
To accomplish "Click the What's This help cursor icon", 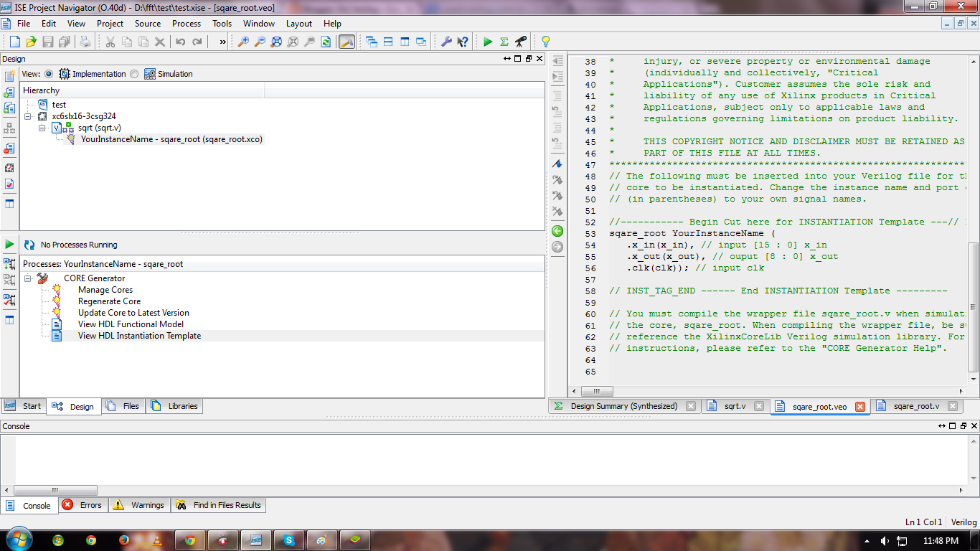I will [463, 42].
